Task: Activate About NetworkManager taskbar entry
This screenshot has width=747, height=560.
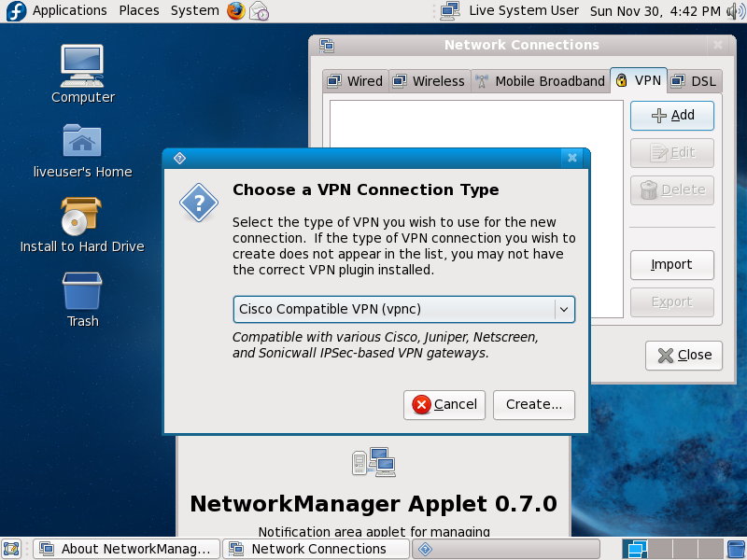Action: pos(126,549)
